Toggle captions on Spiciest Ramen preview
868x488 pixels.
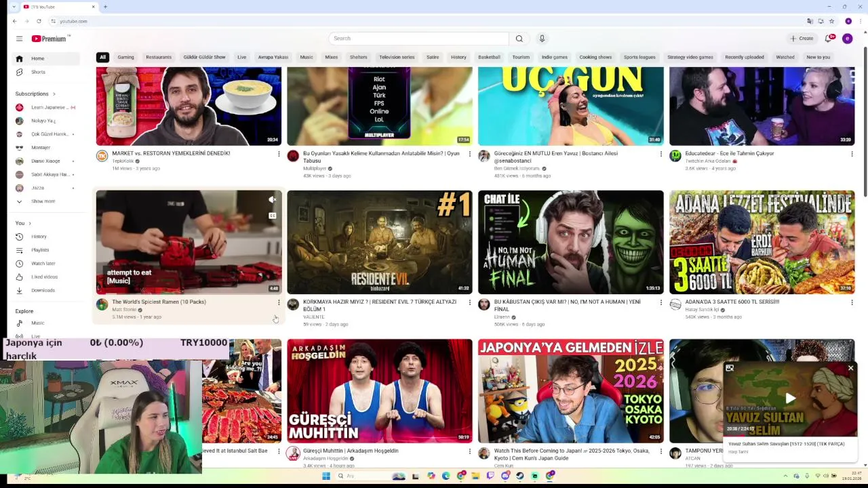coord(272,216)
